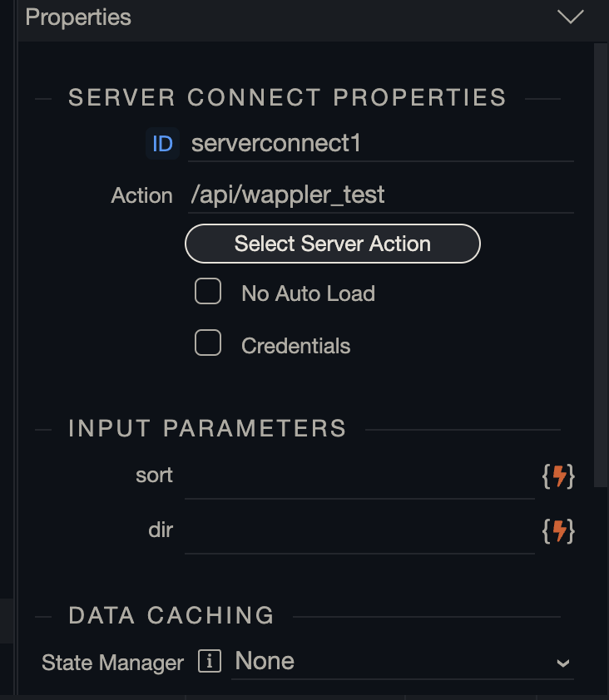
Task: Open dynamic data picker for dir parameter
Action: pyautogui.click(x=559, y=530)
